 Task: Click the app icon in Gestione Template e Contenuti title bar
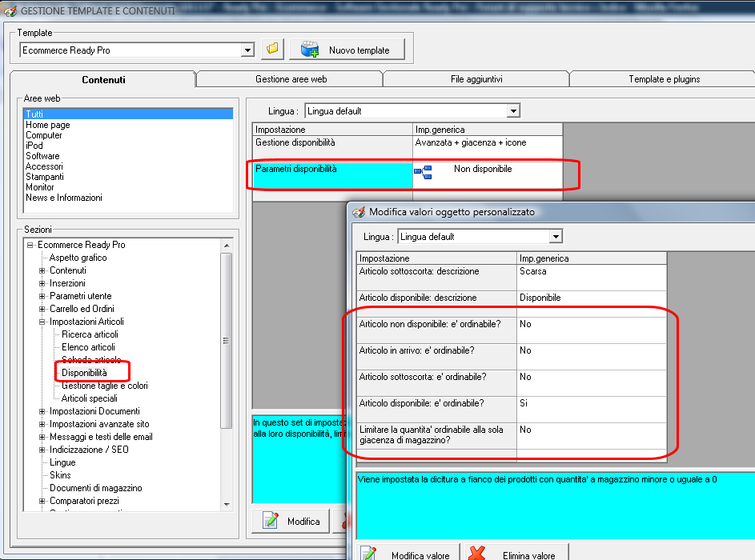(x=10, y=10)
